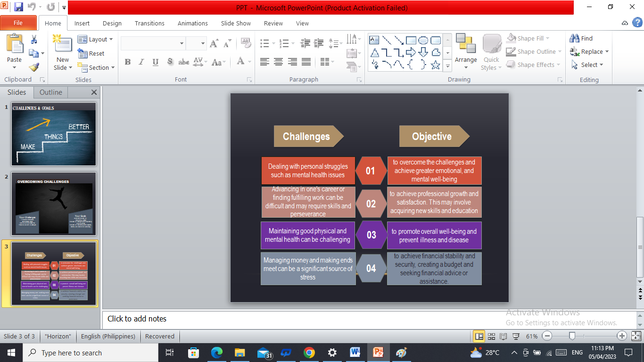Select the Right Arrow shape
Screen dimensions: 644x362
(411, 52)
